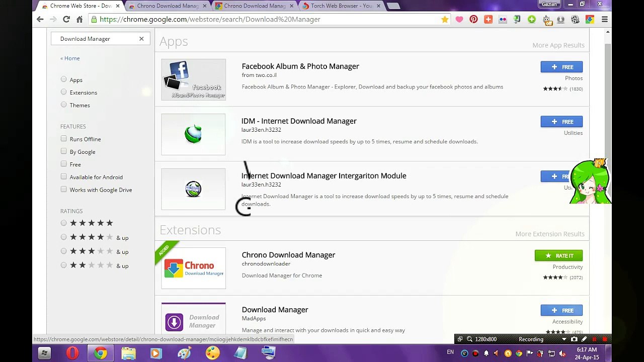Select the Themes radio button
This screenshot has height=362, width=644.
pos(63,105)
